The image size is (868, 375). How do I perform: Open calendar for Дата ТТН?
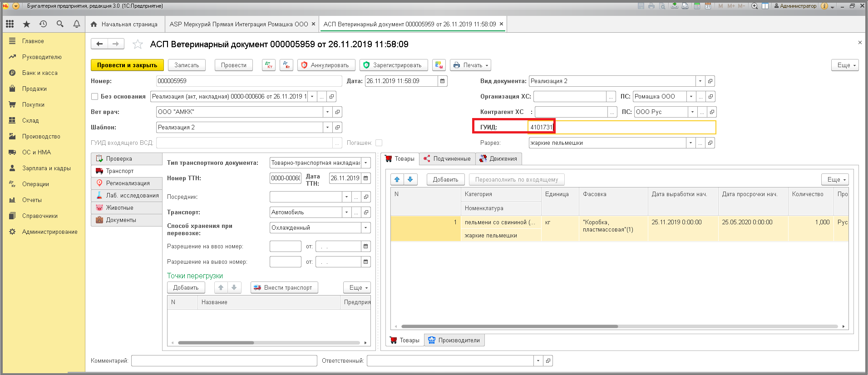(366, 178)
